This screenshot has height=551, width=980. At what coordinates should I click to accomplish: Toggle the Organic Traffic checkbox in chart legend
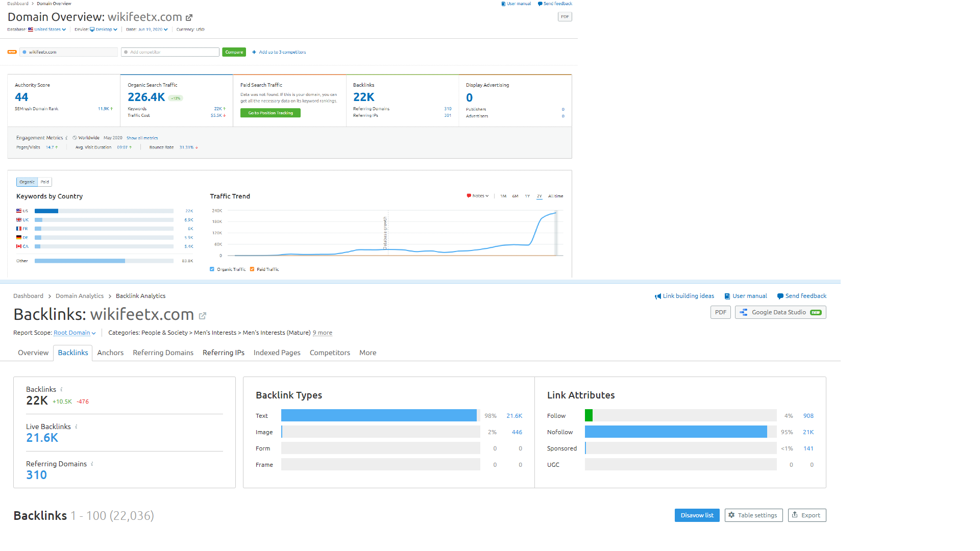[212, 269]
